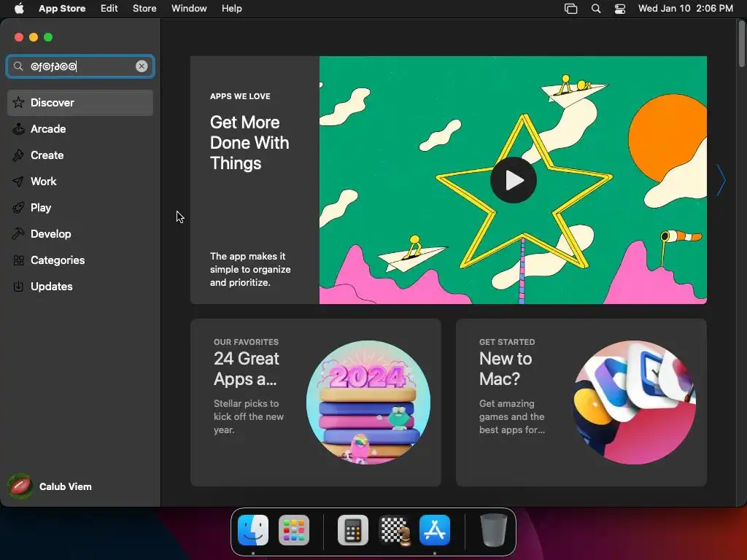Open the Edit menu

click(x=109, y=9)
